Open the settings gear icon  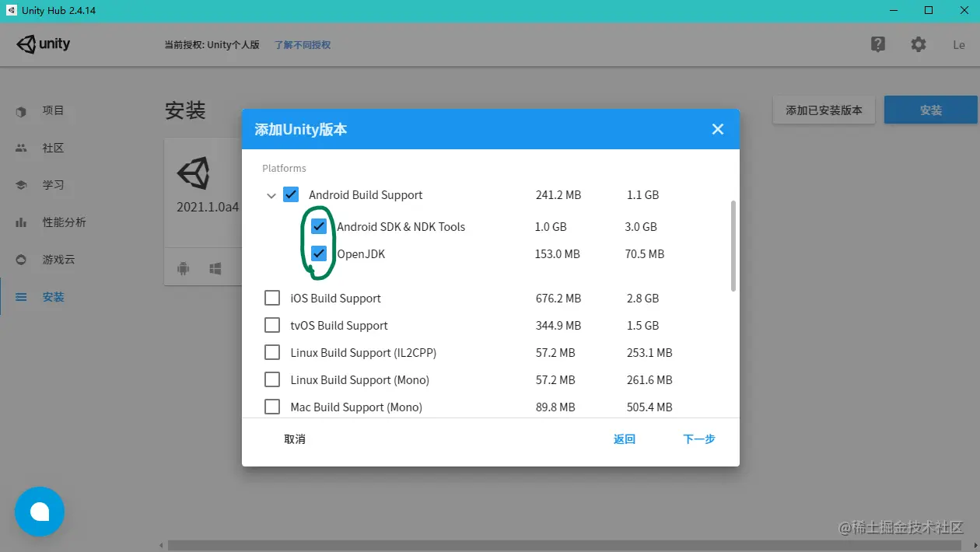pyautogui.click(x=919, y=44)
